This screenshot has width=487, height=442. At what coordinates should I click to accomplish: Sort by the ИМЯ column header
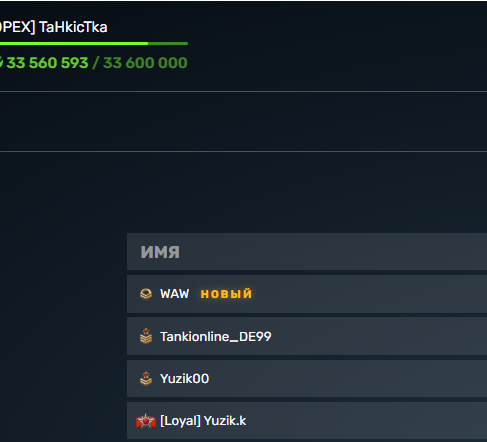[160, 252]
